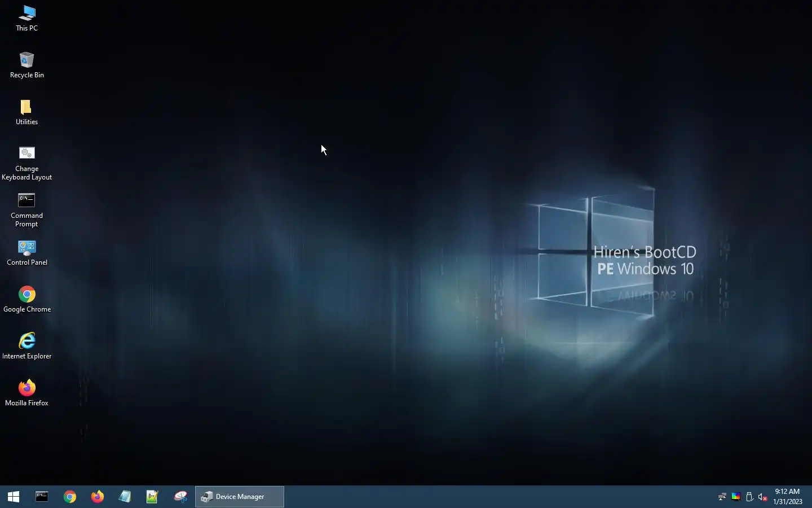812x508 pixels.
Task: Select Internet Explorer desktop shortcut
Action: [x=27, y=346]
